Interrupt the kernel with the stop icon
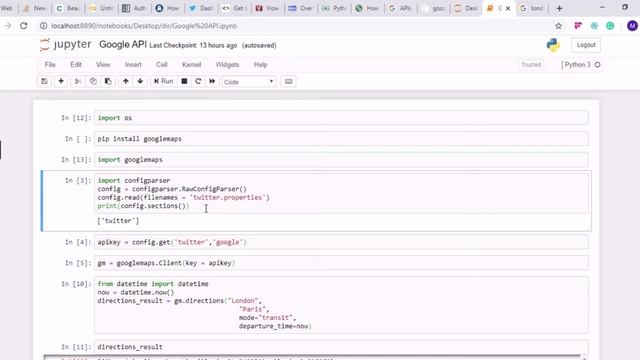This screenshot has height=360, width=640. click(x=184, y=81)
